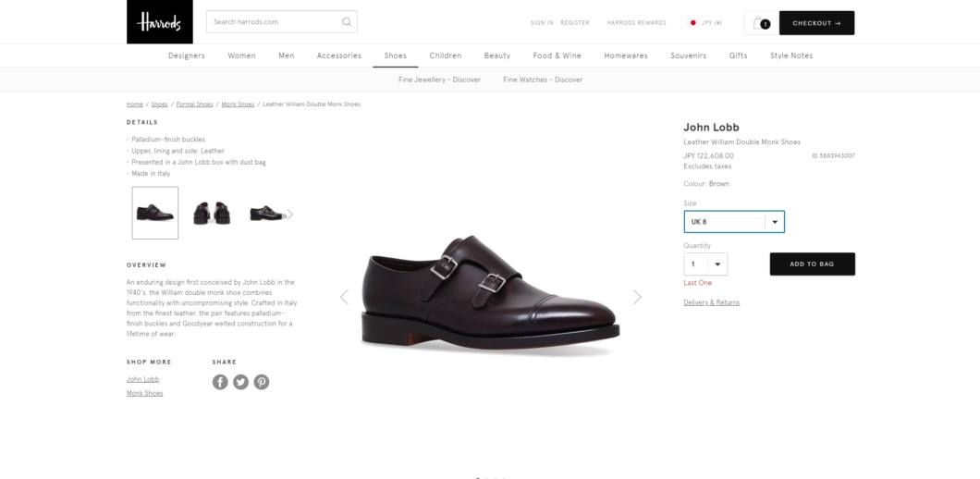Open the Designers menu
The height and width of the screenshot is (479, 980).
point(186,55)
